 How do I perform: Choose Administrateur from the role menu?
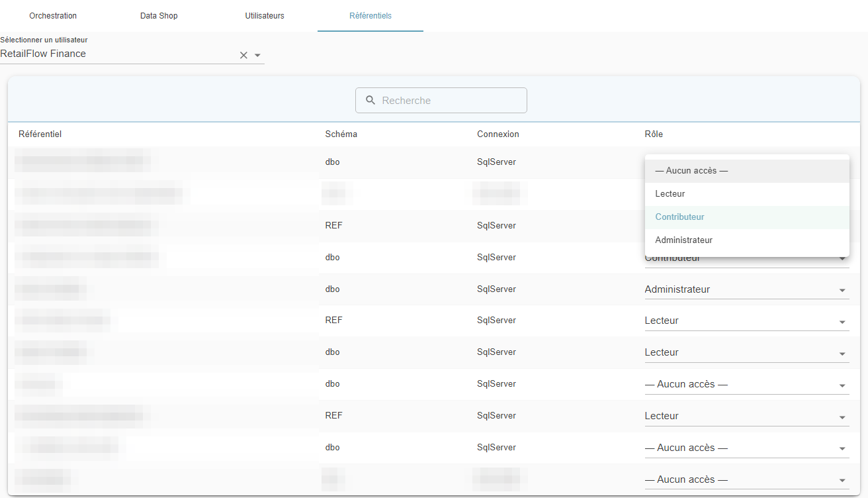(747, 240)
